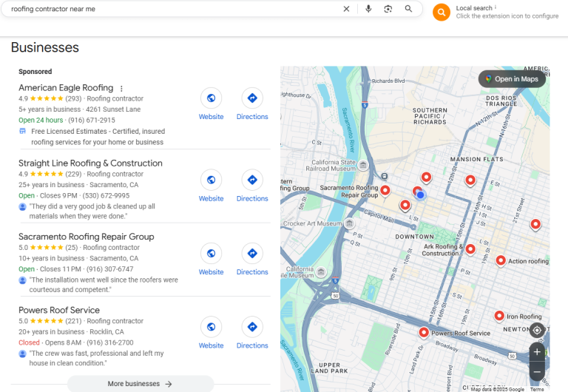Get directions to Powers Roof Service
The height and width of the screenshot is (392, 568).
click(252, 327)
